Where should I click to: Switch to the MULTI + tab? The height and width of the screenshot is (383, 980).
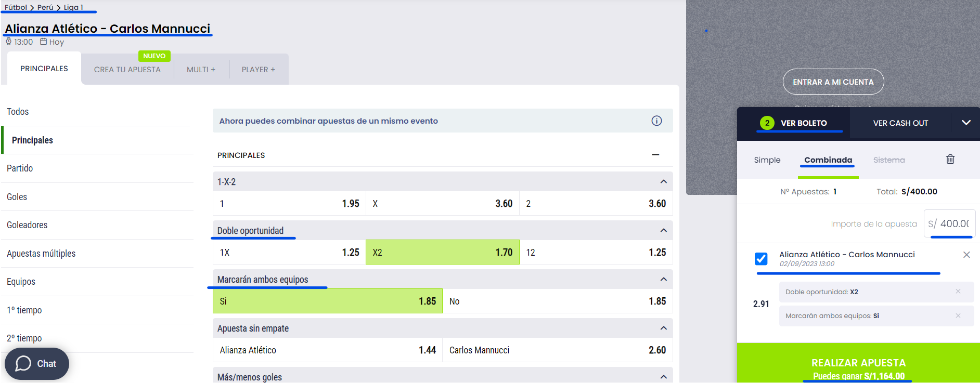click(201, 70)
